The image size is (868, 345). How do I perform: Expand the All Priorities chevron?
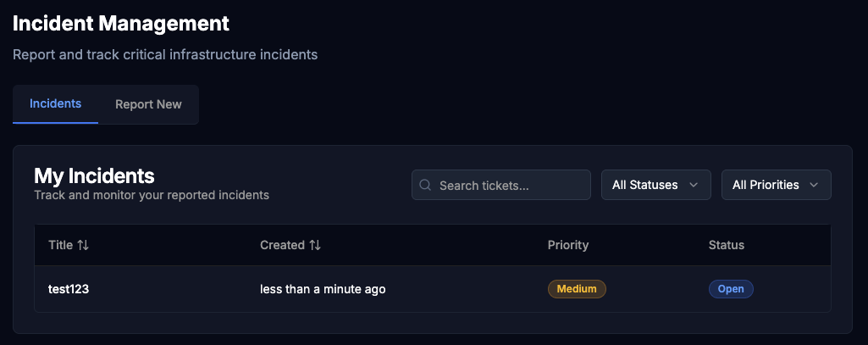[814, 185]
